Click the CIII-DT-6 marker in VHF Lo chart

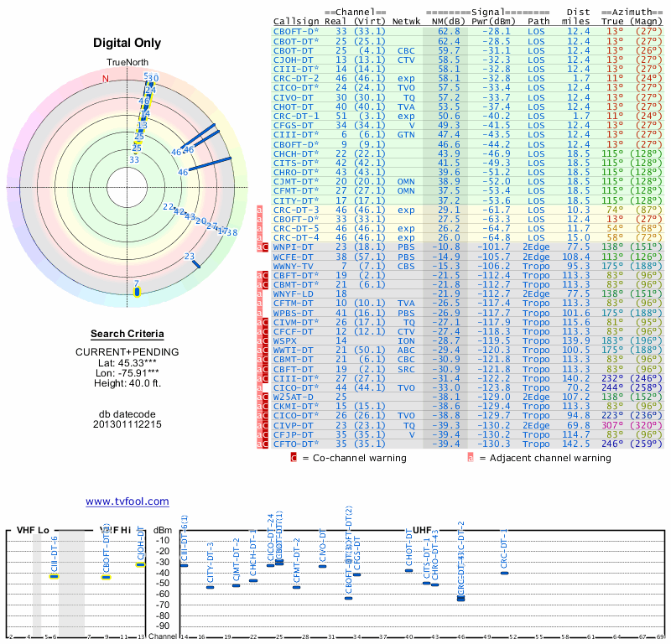[54, 576]
